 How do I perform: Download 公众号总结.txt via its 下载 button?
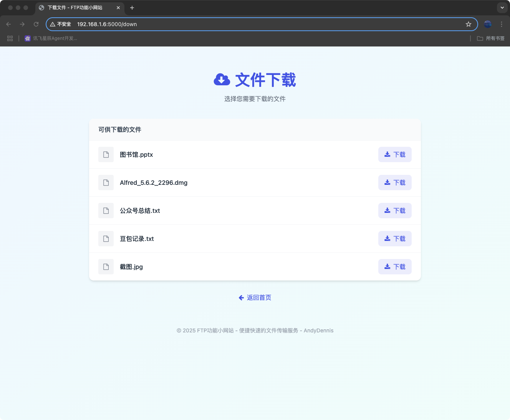tap(395, 210)
